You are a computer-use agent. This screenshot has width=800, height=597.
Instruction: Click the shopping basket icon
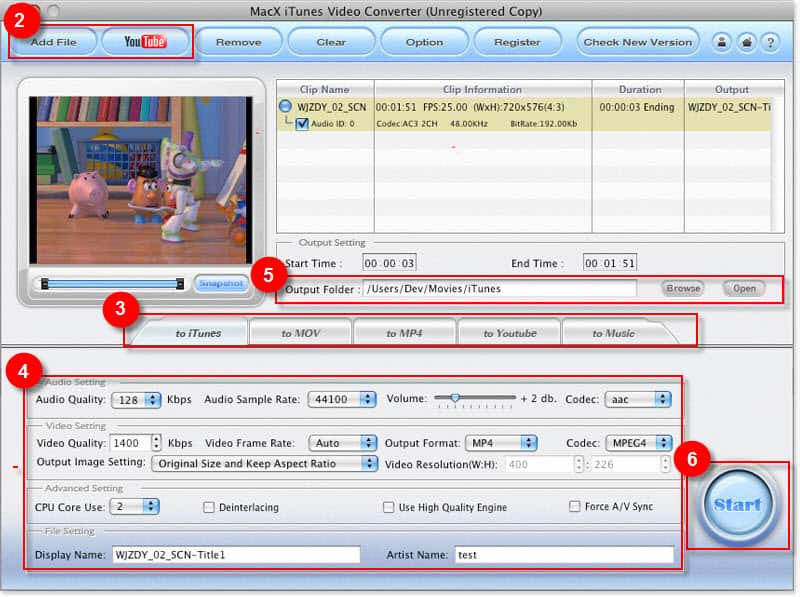tap(745, 42)
